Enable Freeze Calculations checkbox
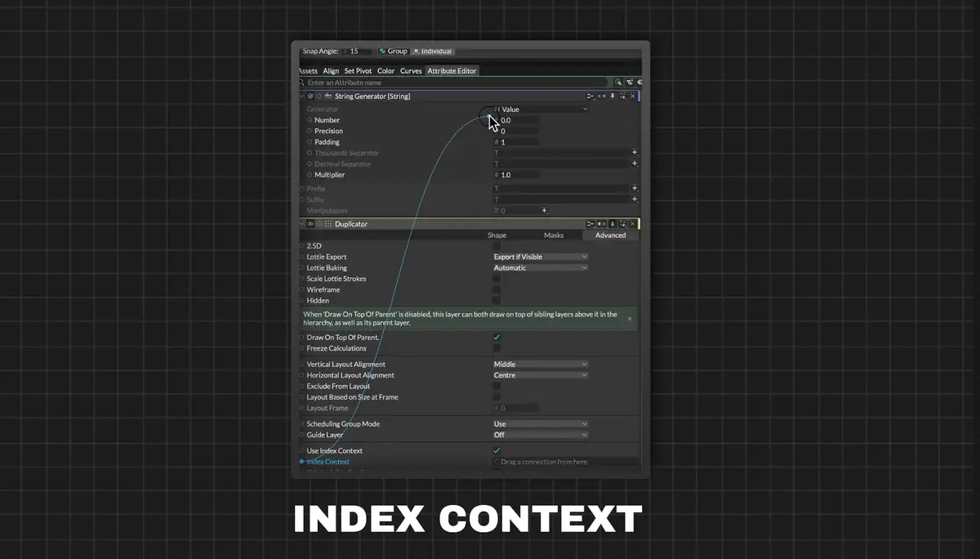The height and width of the screenshot is (559, 980). point(497,348)
